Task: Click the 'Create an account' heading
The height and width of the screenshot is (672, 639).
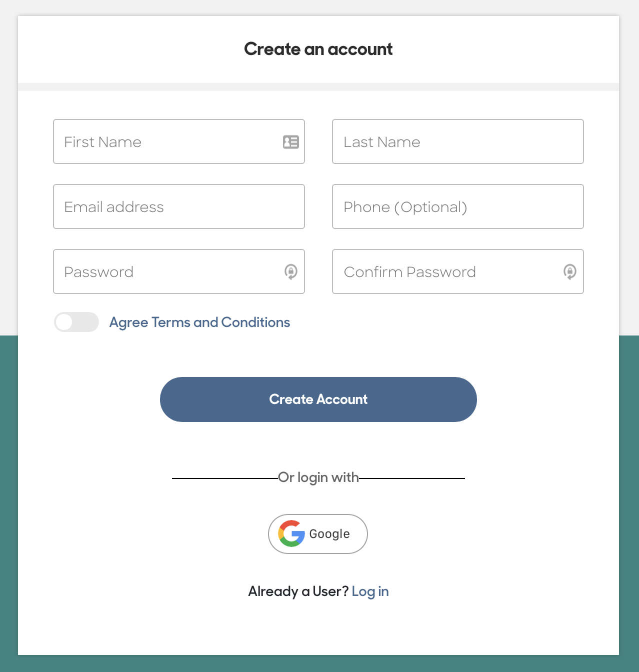Action: point(318,49)
